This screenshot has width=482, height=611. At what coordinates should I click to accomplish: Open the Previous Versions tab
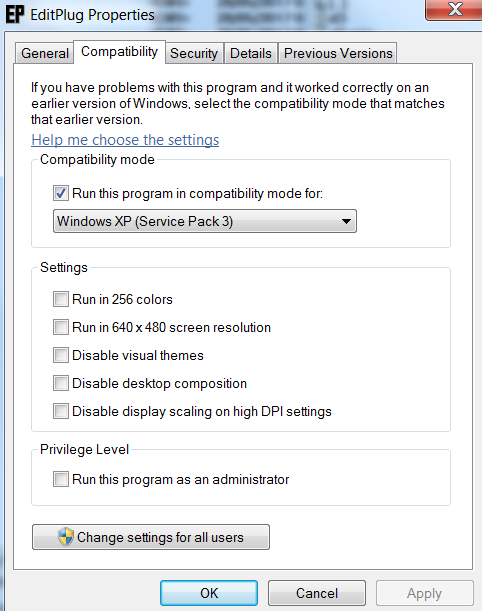pyautogui.click(x=338, y=53)
